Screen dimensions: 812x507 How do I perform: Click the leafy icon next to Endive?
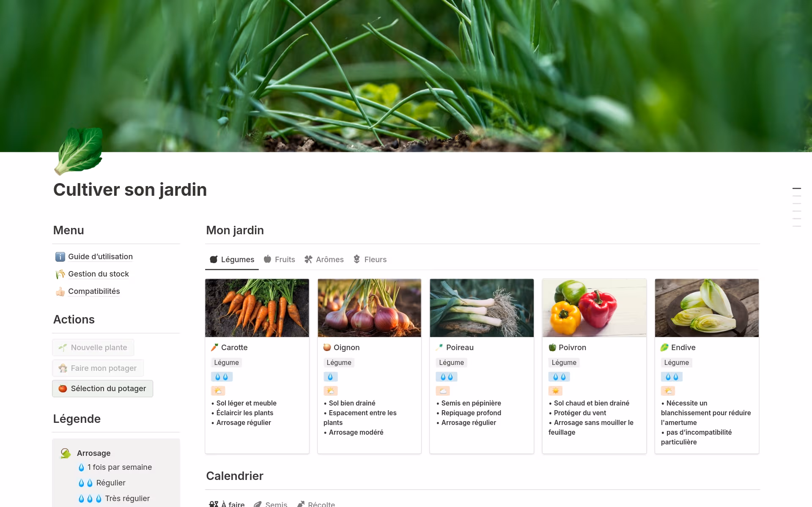[x=664, y=348]
